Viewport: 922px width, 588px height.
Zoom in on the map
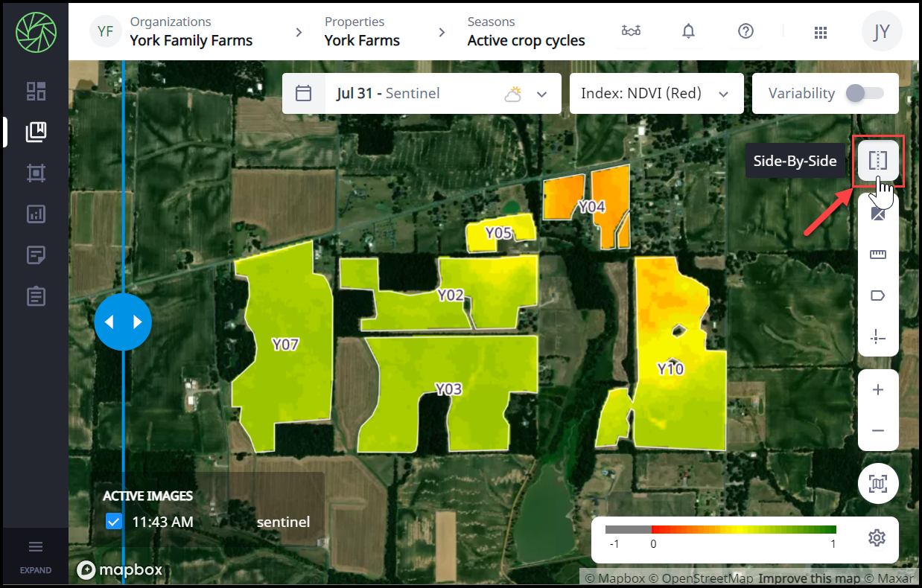click(x=878, y=390)
